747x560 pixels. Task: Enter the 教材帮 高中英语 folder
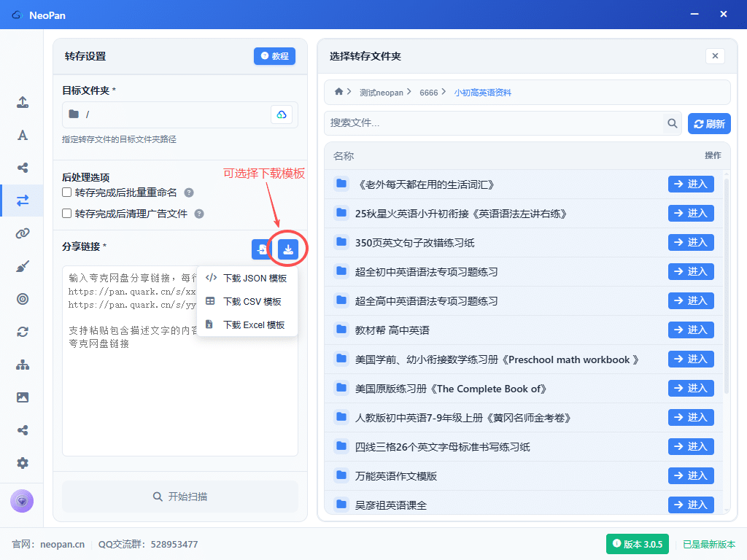690,330
